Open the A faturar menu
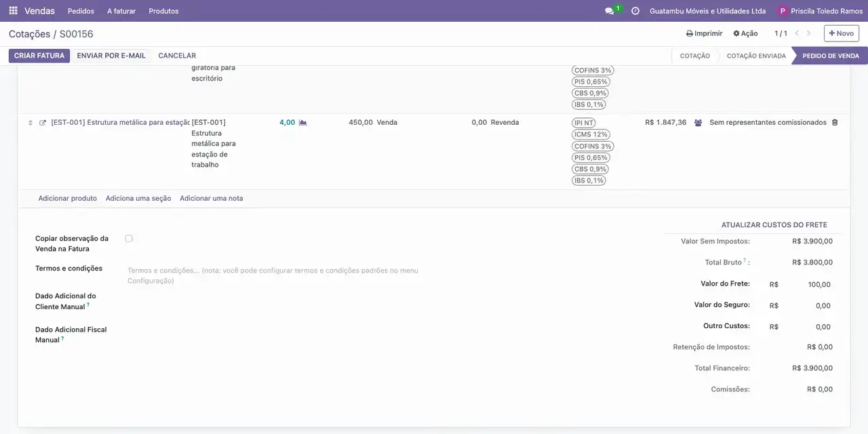 click(x=121, y=11)
